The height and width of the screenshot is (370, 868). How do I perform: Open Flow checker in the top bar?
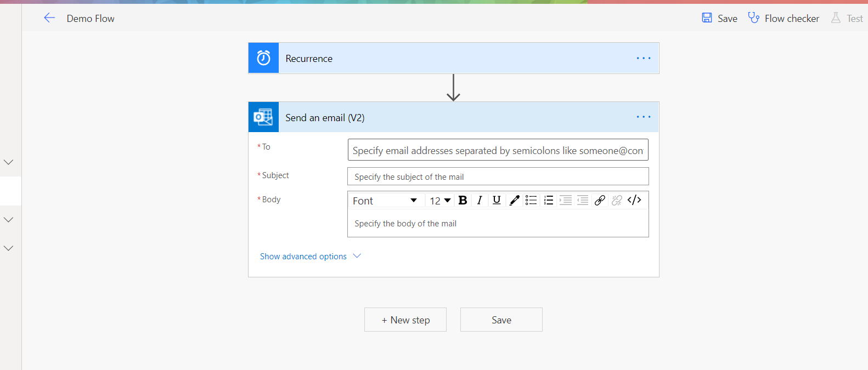pyautogui.click(x=784, y=19)
